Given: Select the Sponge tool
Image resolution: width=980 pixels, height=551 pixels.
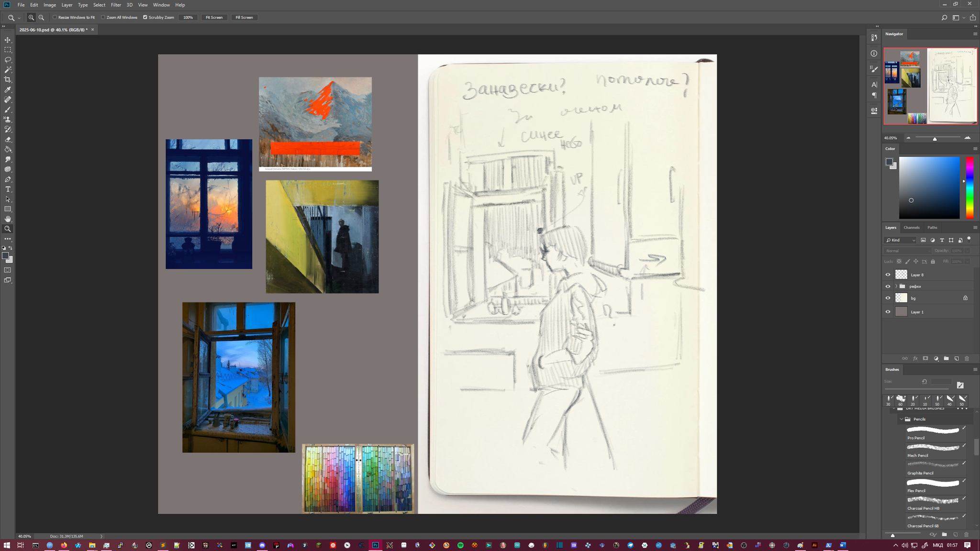Looking at the screenshot, I should [x=8, y=169].
